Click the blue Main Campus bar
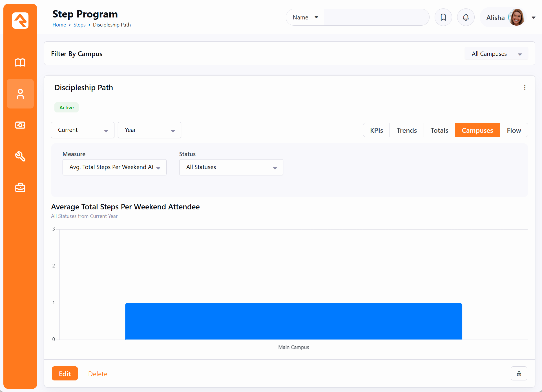Image resolution: width=542 pixels, height=392 pixels. click(x=293, y=321)
